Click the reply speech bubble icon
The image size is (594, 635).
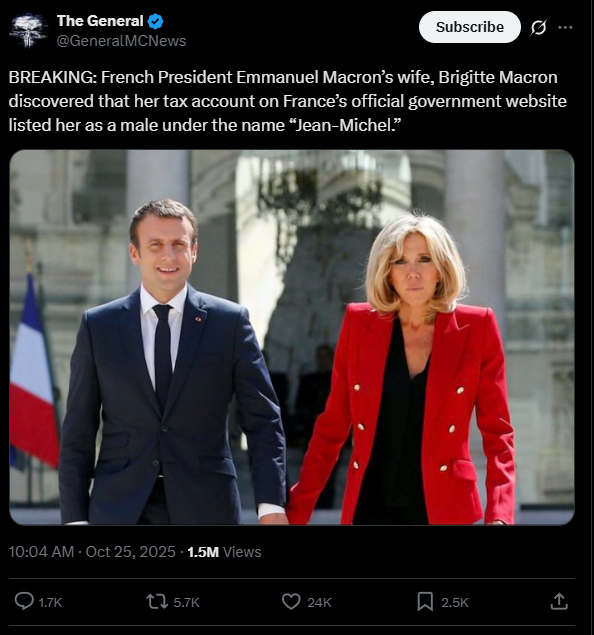(x=24, y=601)
